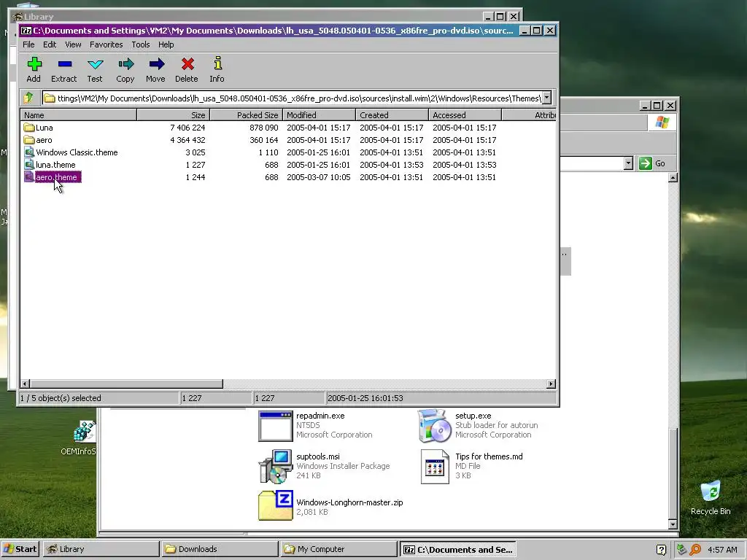Expand the 7-Zip path dropdown arrow
Screen dimensions: 747x560
[x=547, y=98]
